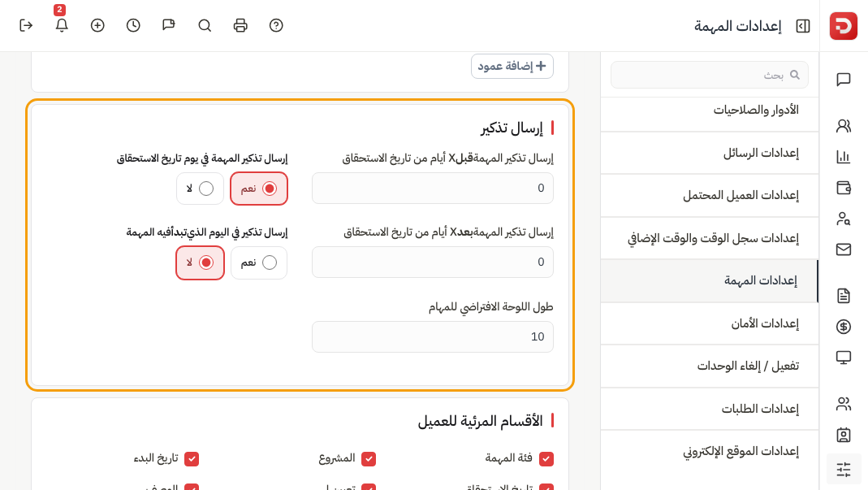The width and height of the screenshot is (868, 490).
Task: Open notifications bell with badge
Action: (62, 25)
